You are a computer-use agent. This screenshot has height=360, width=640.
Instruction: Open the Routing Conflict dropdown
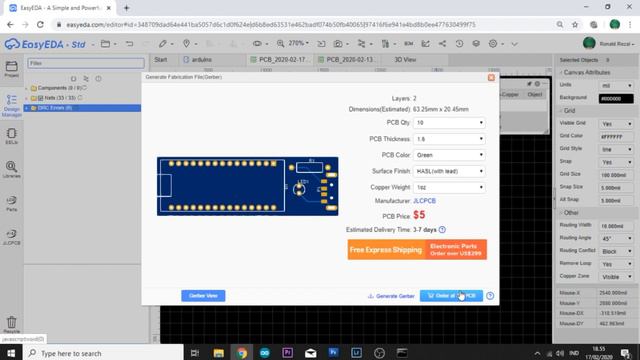pyautogui.click(x=616, y=251)
